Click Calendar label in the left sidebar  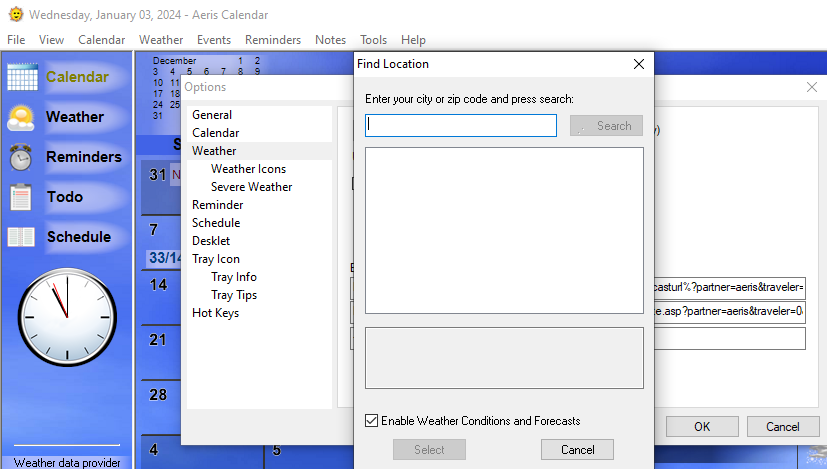point(77,77)
